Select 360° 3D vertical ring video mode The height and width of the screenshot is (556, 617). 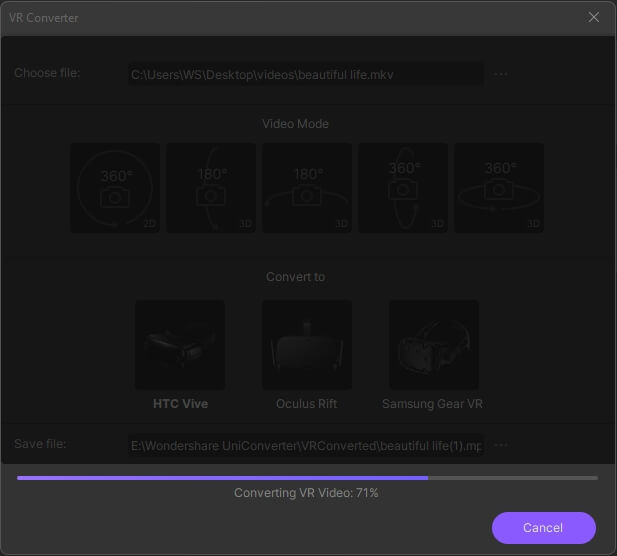pyautogui.click(x=403, y=188)
